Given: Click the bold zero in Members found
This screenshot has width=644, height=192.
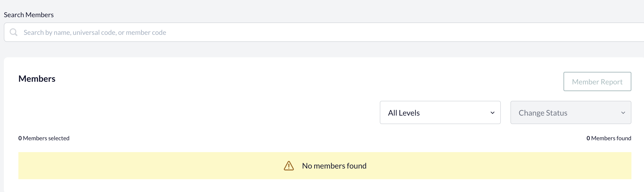Looking at the screenshot, I should [588, 138].
